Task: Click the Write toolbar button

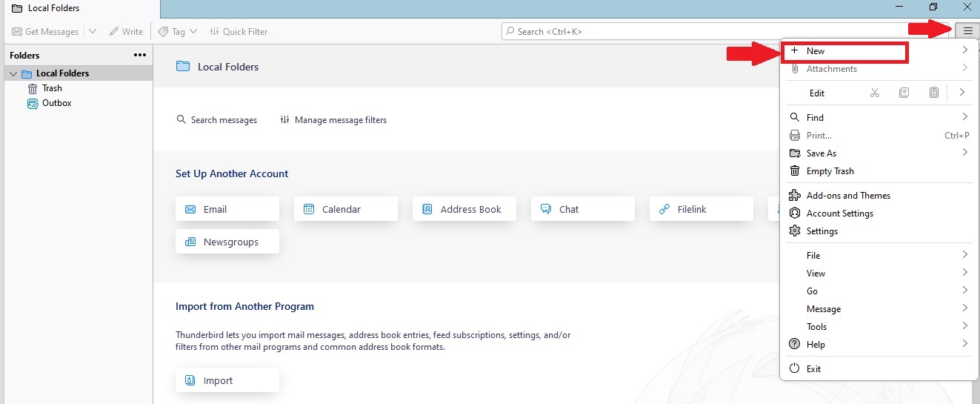Action: tap(126, 31)
